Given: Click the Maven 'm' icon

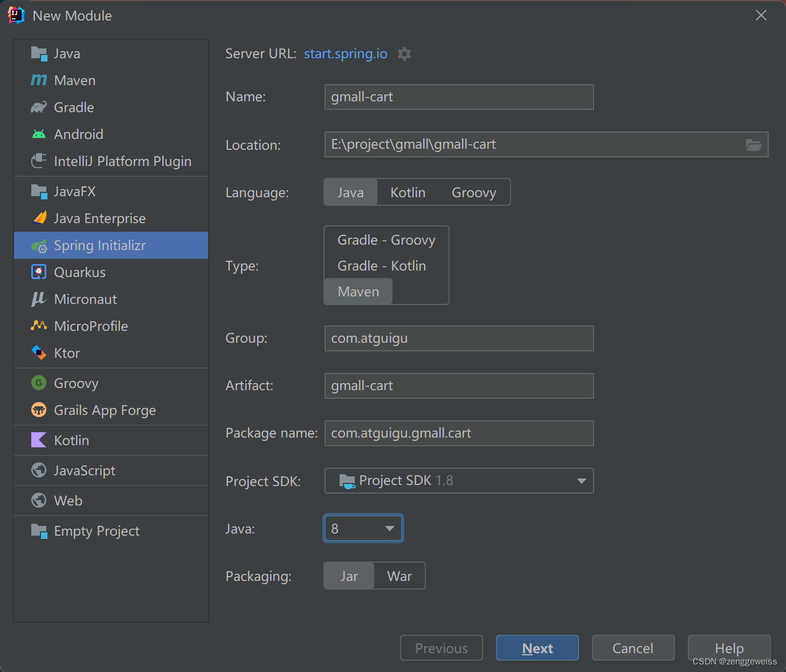Looking at the screenshot, I should (x=39, y=80).
